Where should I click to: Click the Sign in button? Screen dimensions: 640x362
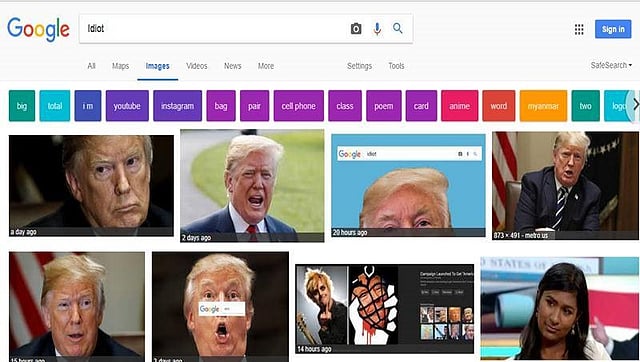click(613, 29)
